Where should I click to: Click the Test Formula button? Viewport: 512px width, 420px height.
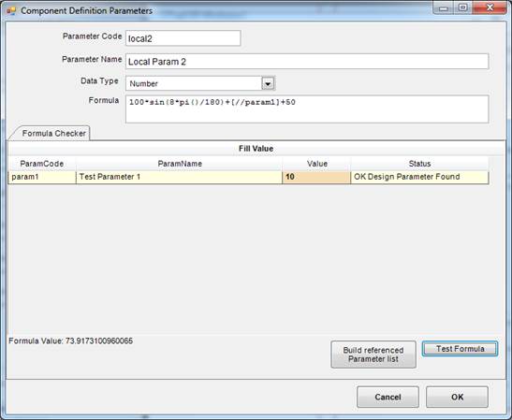[460, 349]
